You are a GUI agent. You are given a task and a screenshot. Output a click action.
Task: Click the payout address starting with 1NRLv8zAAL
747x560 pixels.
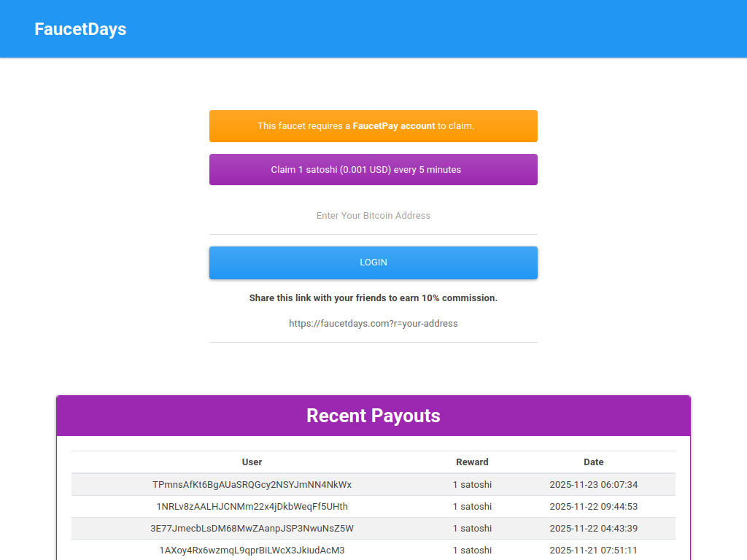tap(252, 506)
